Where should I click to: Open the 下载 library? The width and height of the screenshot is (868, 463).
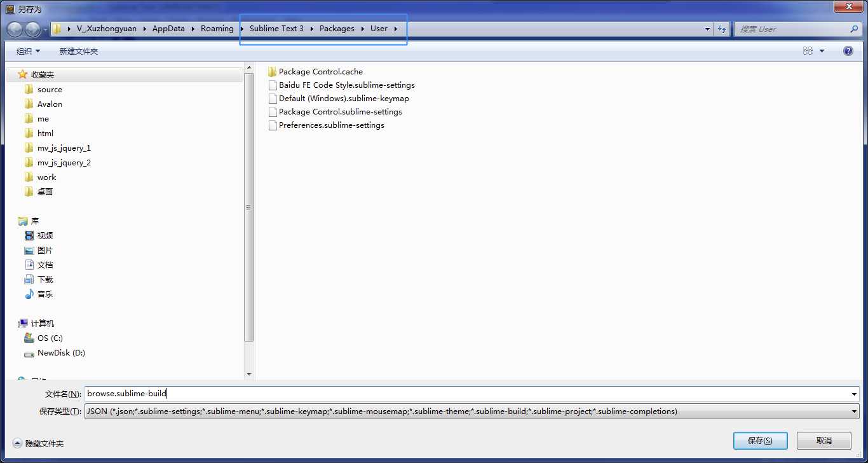coord(44,280)
